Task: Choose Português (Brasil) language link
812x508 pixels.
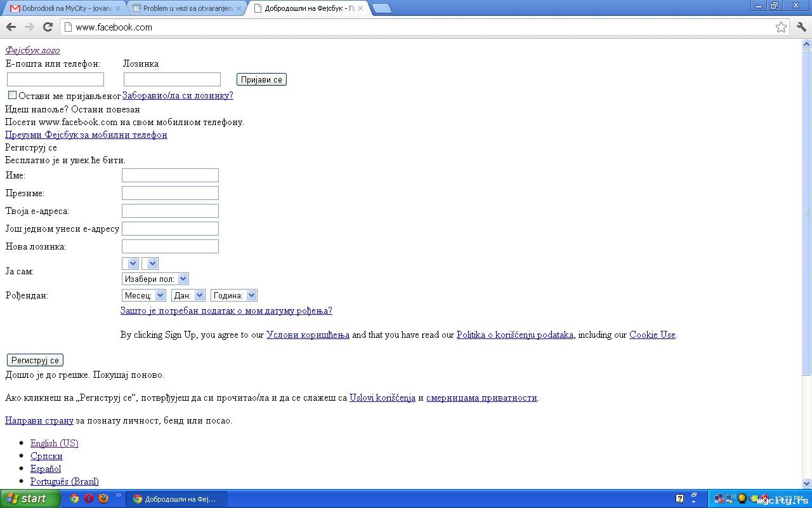Action: click(x=65, y=481)
